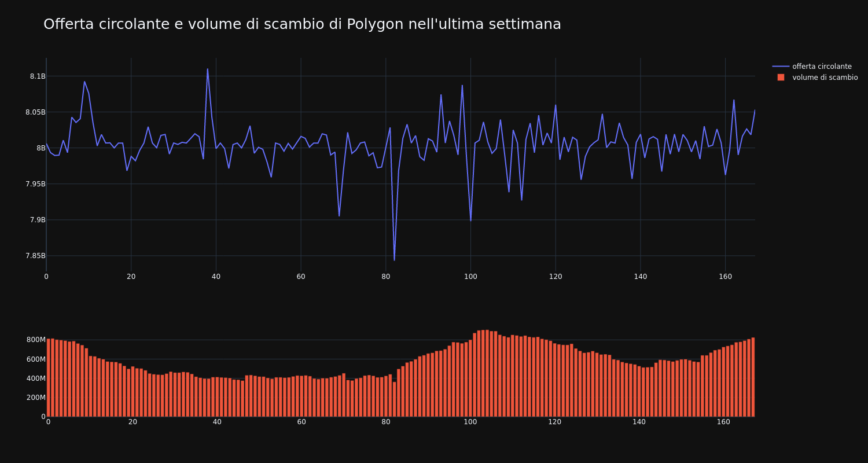This screenshot has width=868, height=463.
Task: Click x-axis tick 160 on the bar chart
Action: [x=723, y=422]
